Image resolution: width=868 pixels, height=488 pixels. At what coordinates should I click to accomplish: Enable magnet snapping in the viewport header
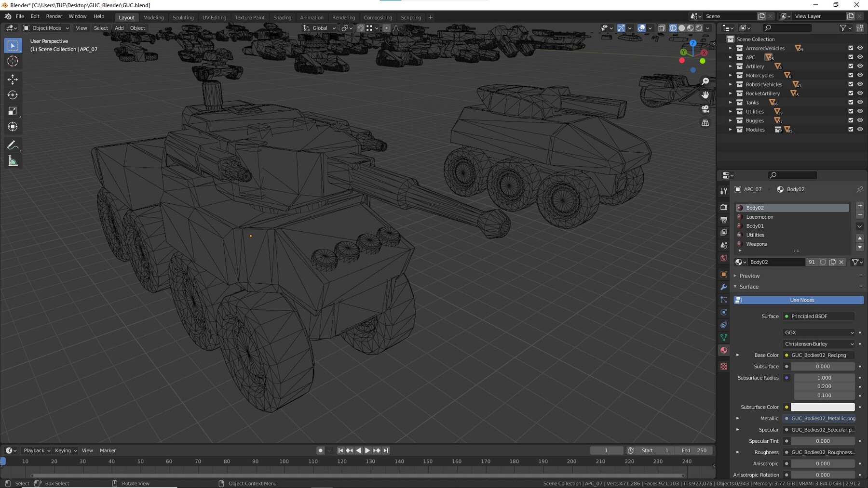tap(360, 28)
